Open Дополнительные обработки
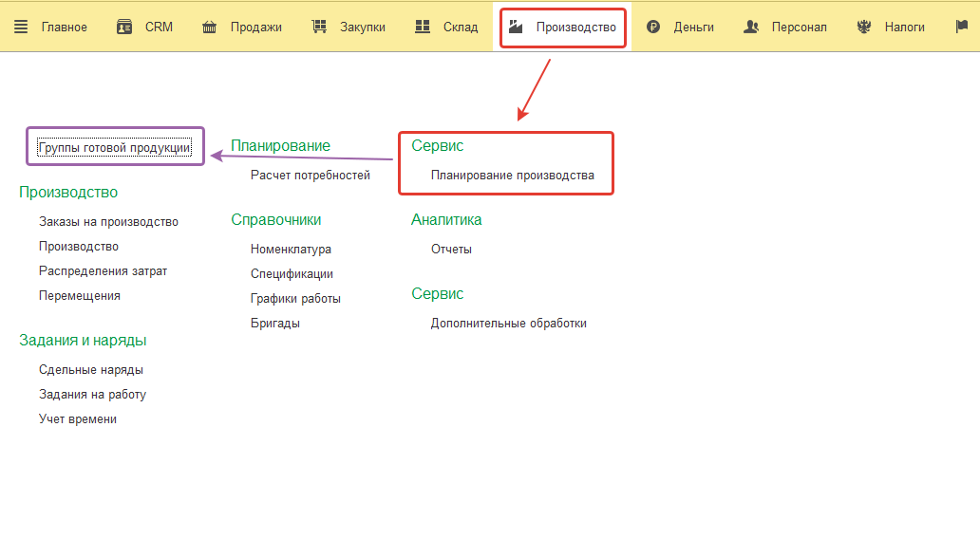This screenshot has width=980, height=557. [509, 323]
